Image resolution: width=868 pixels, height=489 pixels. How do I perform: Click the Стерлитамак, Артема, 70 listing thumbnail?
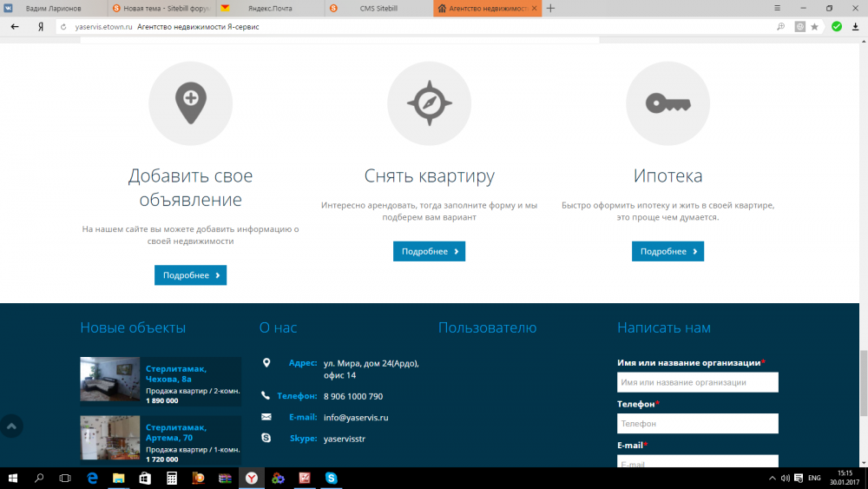(x=109, y=437)
